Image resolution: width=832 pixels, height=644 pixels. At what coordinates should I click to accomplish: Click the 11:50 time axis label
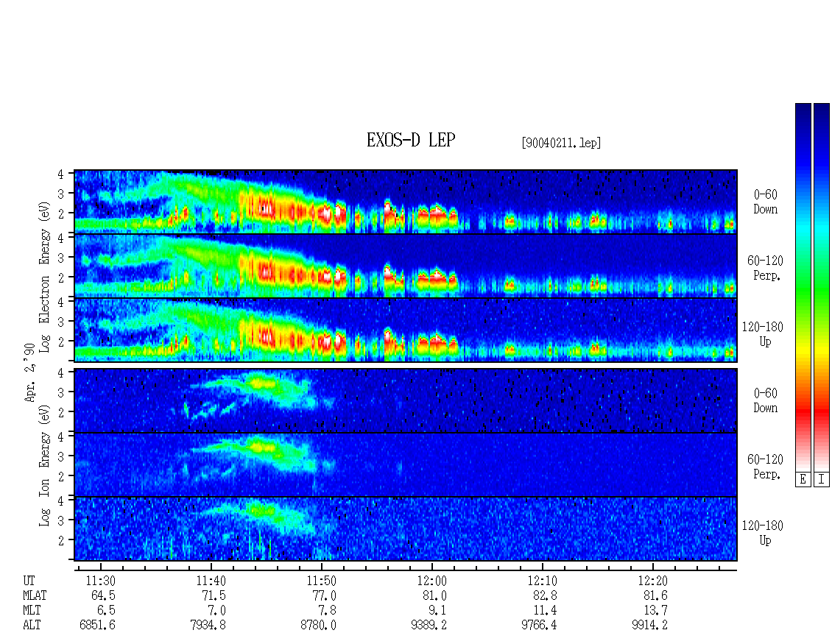pos(322,581)
